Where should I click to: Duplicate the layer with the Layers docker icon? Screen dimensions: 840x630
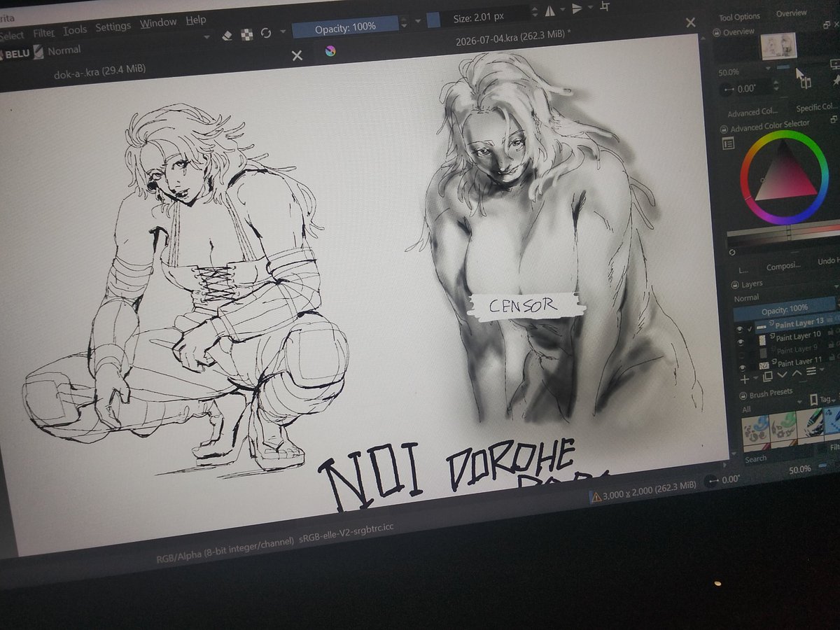(x=768, y=377)
